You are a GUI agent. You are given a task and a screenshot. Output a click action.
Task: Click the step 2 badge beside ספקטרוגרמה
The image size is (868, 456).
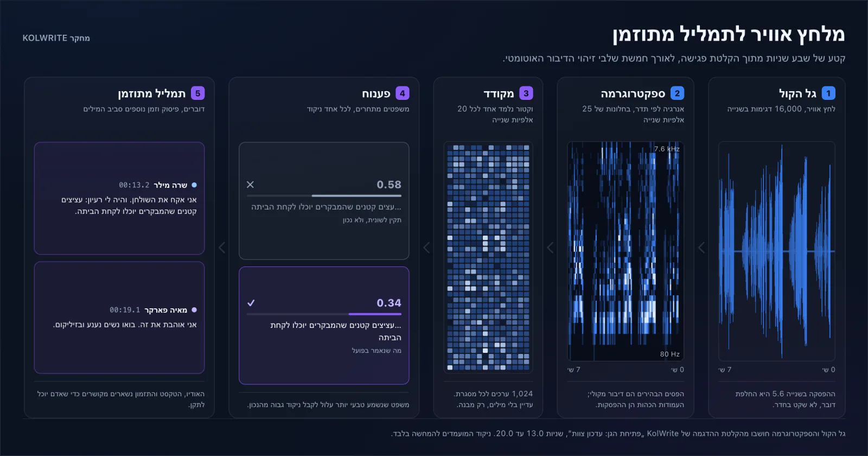[x=677, y=93]
